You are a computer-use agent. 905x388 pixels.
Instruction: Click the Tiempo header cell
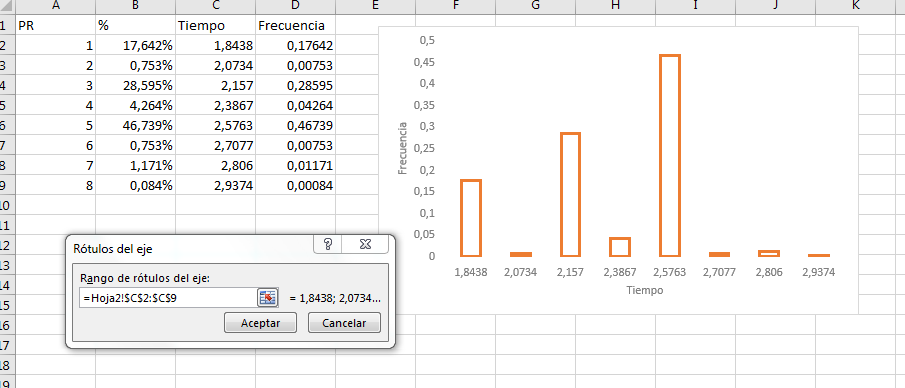tap(216, 25)
